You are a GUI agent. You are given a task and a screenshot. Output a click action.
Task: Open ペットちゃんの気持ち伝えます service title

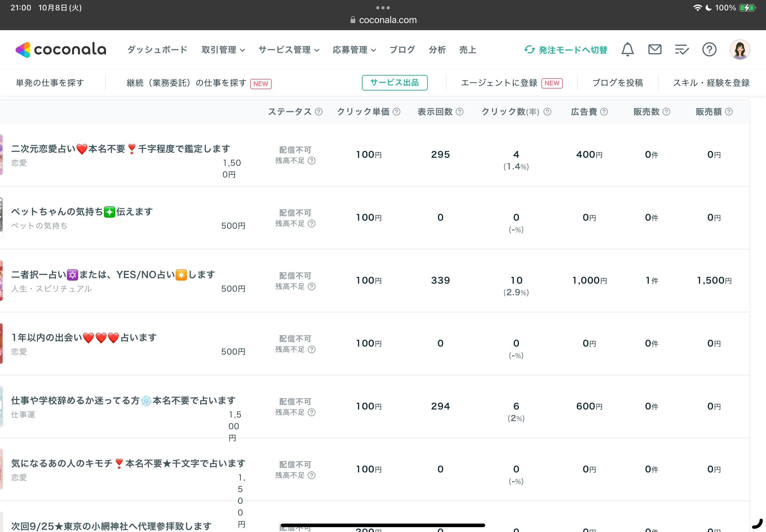pyautogui.click(x=82, y=212)
